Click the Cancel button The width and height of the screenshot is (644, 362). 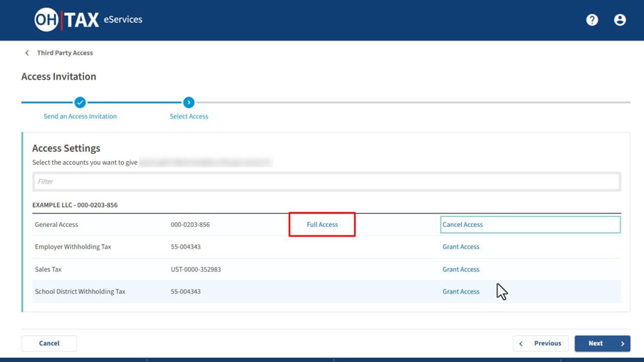point(49,343)
